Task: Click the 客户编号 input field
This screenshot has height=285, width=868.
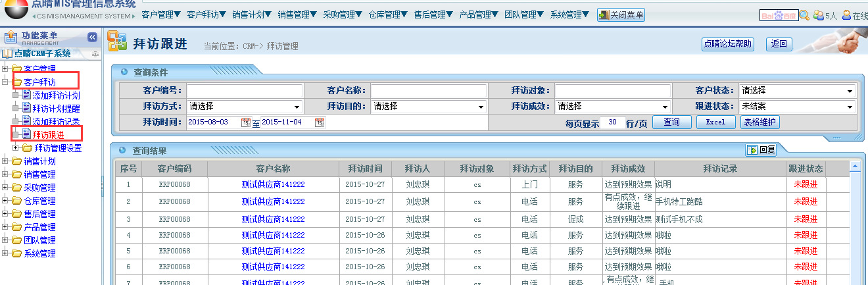Action: 245,91
